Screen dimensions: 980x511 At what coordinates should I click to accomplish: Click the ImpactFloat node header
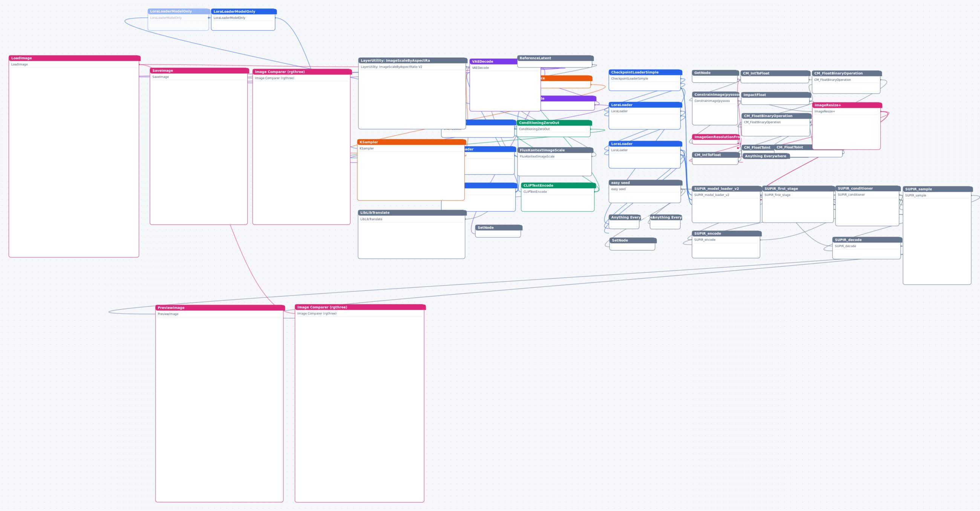tap(776, 95)
